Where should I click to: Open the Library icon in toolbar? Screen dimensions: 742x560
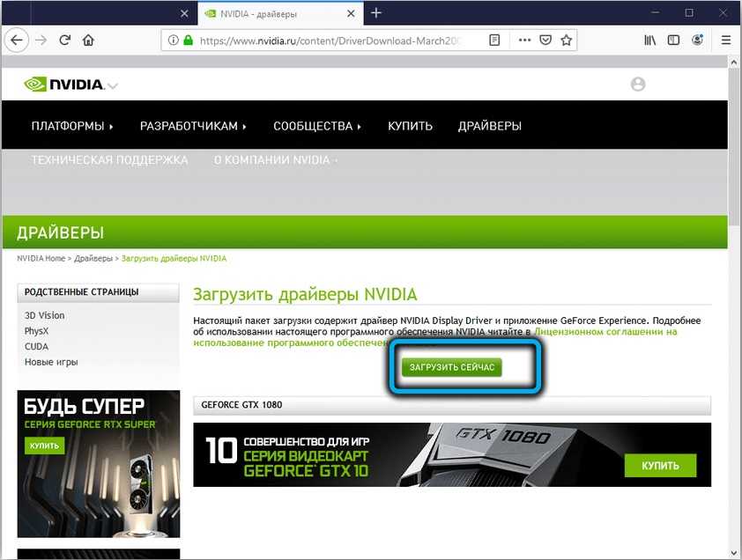649,41
